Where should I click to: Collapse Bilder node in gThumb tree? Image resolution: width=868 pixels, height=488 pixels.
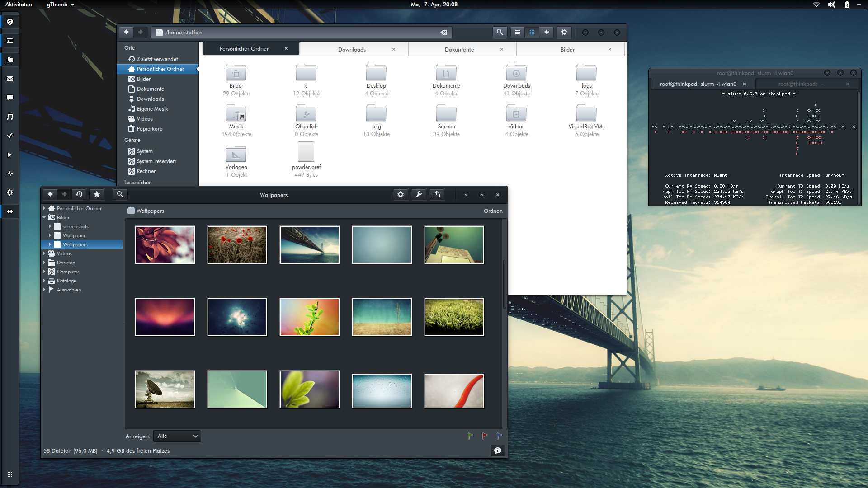click(x=44, y=217)
